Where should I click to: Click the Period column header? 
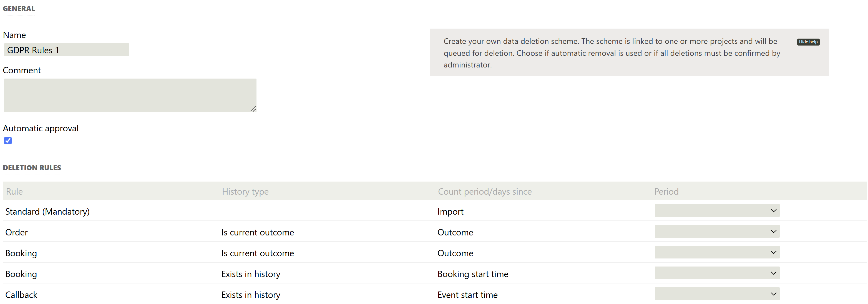click(x=666, y=192)
